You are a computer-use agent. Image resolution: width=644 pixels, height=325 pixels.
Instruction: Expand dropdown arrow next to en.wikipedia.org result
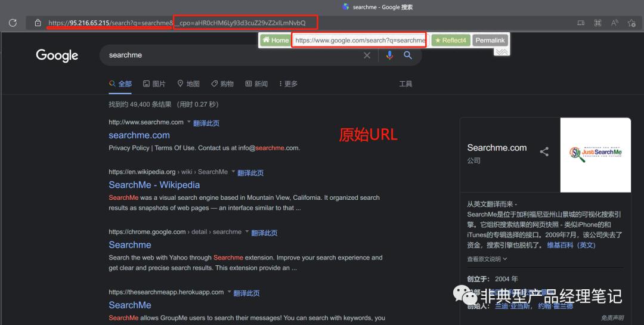(233, 171)
